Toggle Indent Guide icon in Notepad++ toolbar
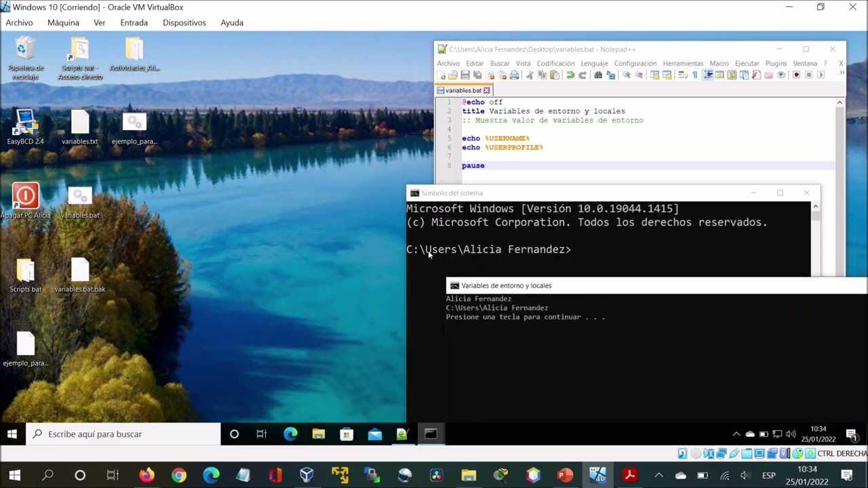868x488 pixels. [x=708, y=75]
